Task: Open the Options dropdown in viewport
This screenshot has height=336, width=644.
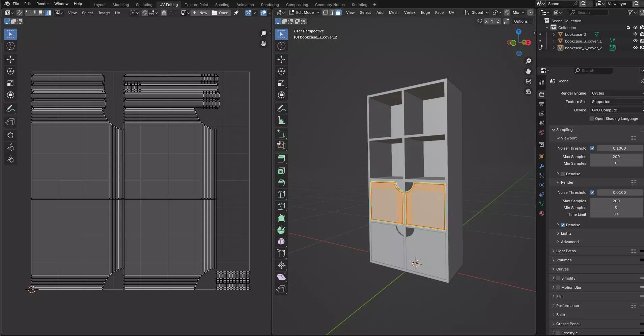Action: 523,21
